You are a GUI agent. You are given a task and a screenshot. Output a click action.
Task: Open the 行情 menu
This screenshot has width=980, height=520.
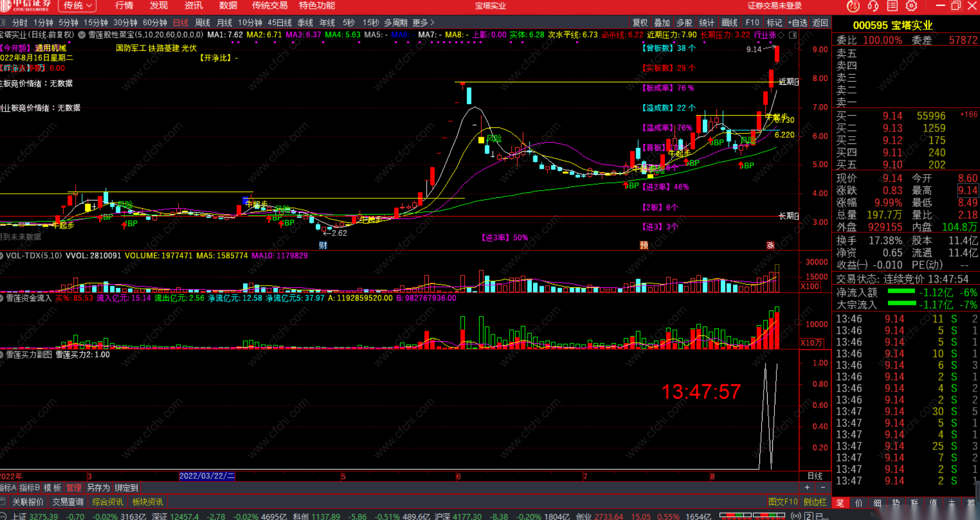(124, 6)
